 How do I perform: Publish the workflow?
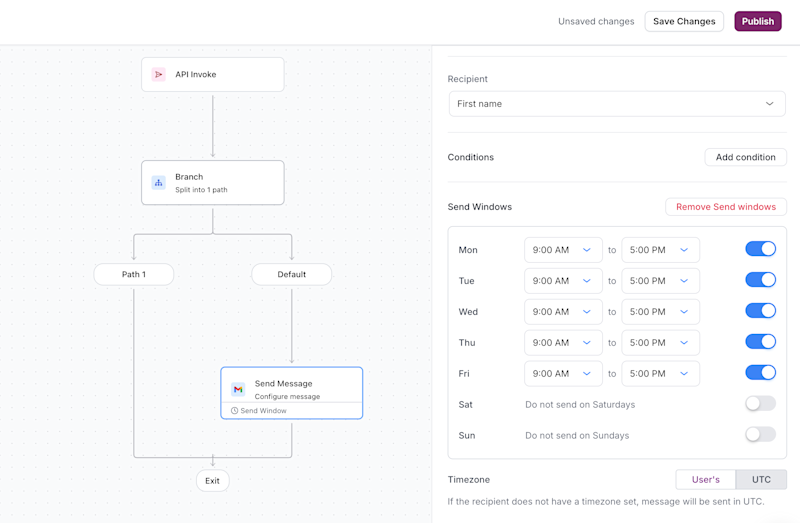(x=758, y=21)
